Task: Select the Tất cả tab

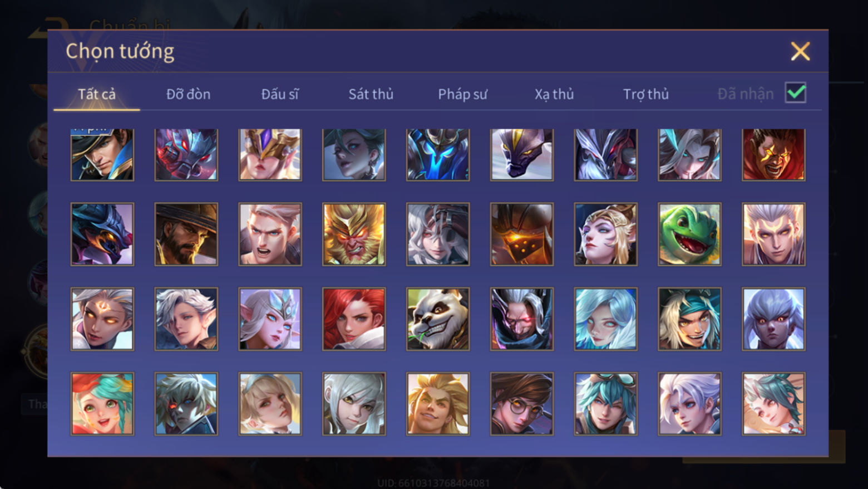Action: [x=97, y=94]
